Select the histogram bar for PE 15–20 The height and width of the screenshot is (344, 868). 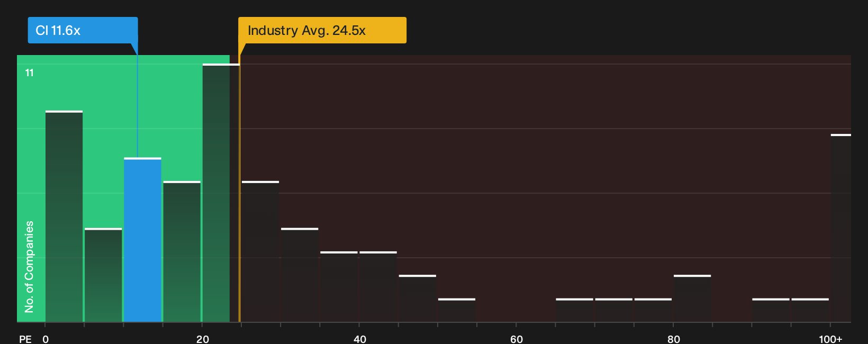[182, 251]
